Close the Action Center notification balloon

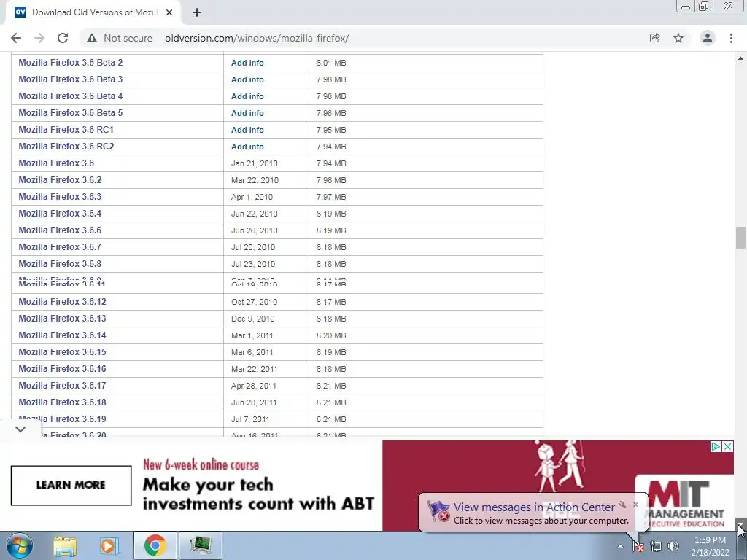coord(635,505)
